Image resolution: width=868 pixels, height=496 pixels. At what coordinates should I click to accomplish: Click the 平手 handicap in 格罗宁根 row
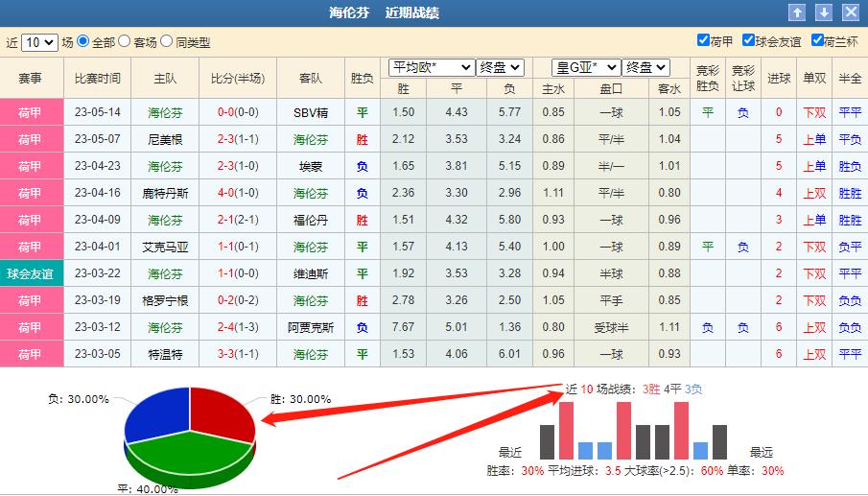point(611,300)
